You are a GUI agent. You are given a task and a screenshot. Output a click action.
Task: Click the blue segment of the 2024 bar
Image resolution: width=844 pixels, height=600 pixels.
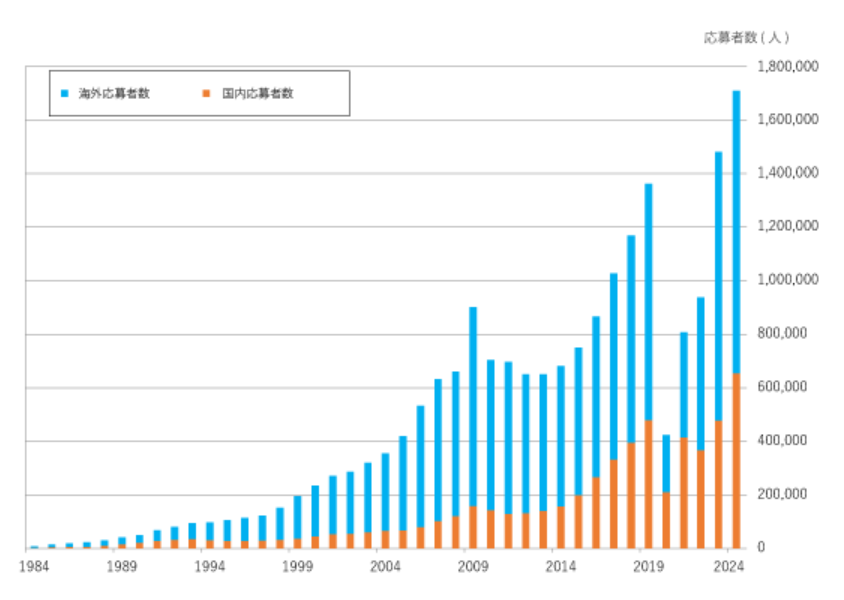[736, 230]
